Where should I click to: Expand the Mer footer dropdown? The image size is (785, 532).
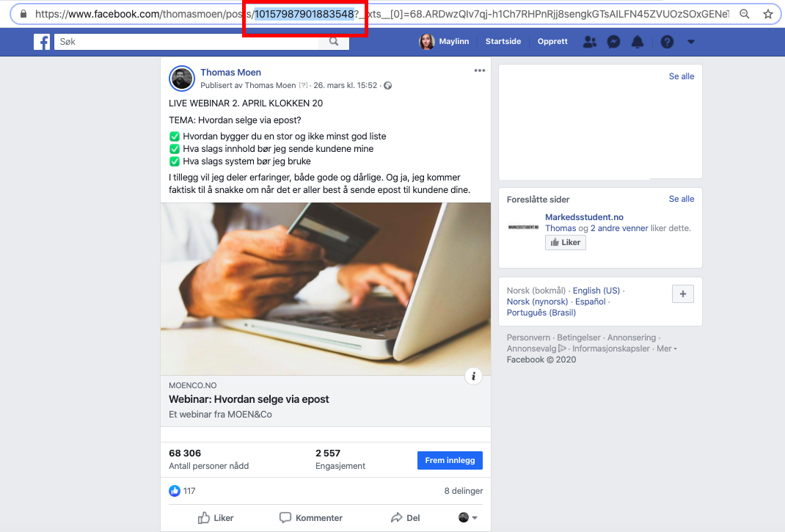pyautogui.click(x=667, y=349)
